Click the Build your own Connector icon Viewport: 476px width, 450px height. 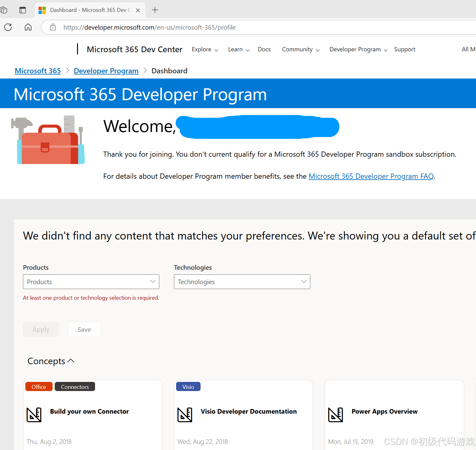[x=34, y=415]
